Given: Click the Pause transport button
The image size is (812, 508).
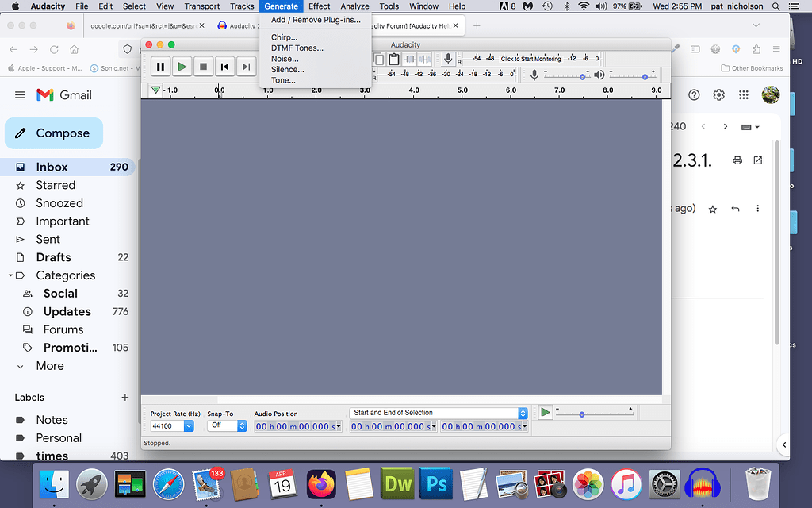Looking at the screenshot, I should 160,67.
